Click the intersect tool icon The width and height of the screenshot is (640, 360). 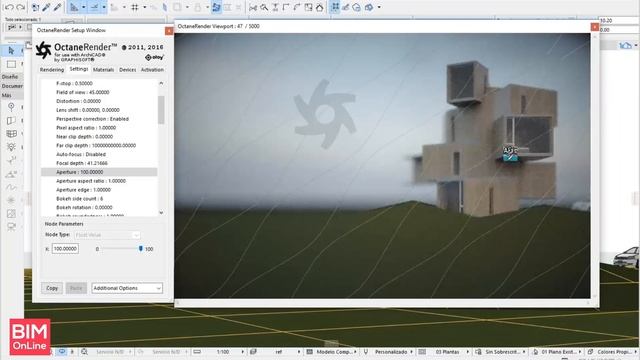pos(275,7)
